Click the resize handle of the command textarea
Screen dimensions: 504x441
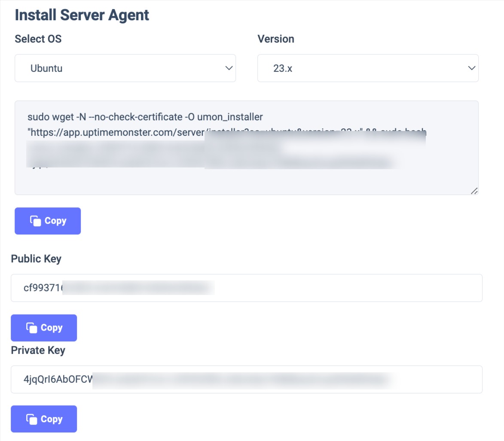[474, 191]
